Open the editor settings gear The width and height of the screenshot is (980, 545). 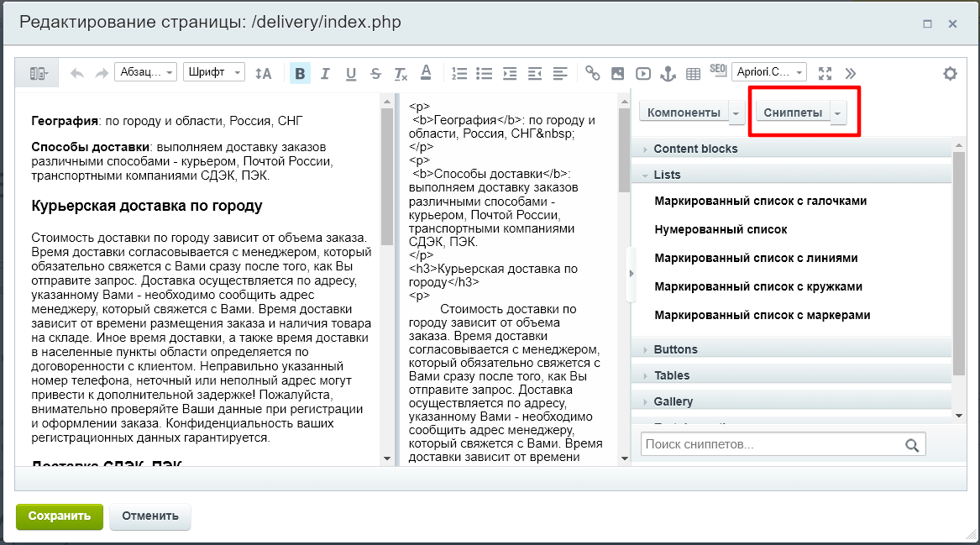tap(950, 73)
